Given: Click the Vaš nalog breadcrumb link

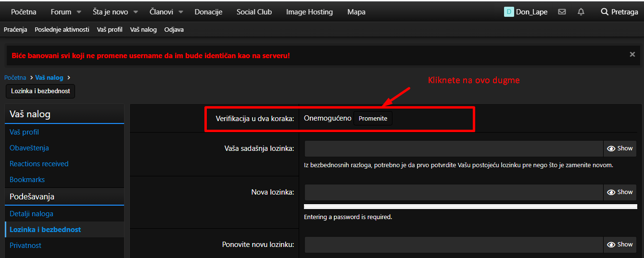Looking at the screenshot, I should (x=49, y=77).
